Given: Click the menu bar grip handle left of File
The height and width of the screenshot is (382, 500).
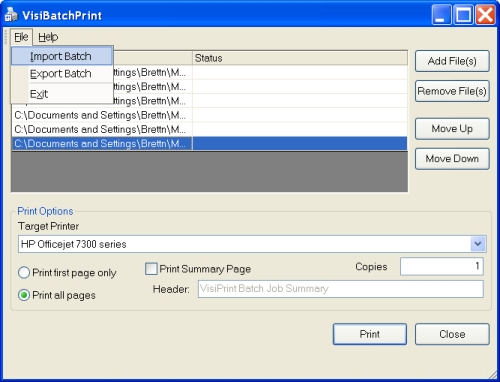Looking at the screenshot, I should [6, 37].
